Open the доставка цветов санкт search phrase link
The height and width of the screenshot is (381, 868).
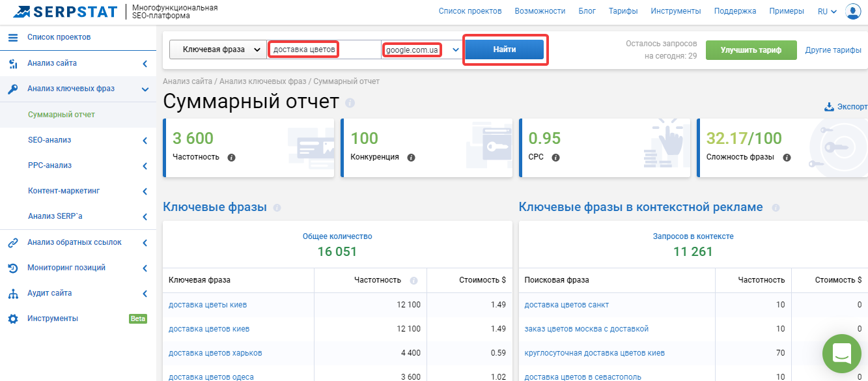(x=567, y=305)
